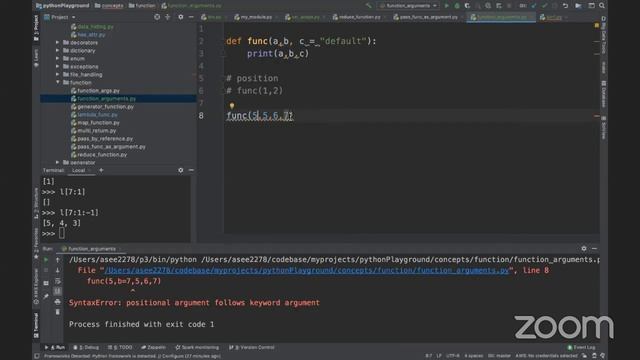Image resolution: width=640 pixels, height=360 pixels.
Task: Open the search everywhere magnifier icon
Action: (x=602, y=6)
